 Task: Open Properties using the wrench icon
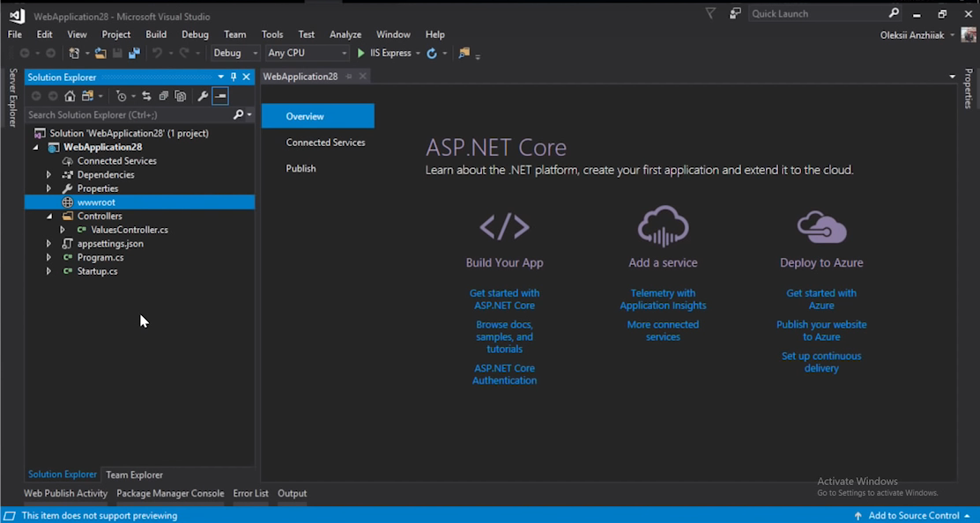(202, 96)
